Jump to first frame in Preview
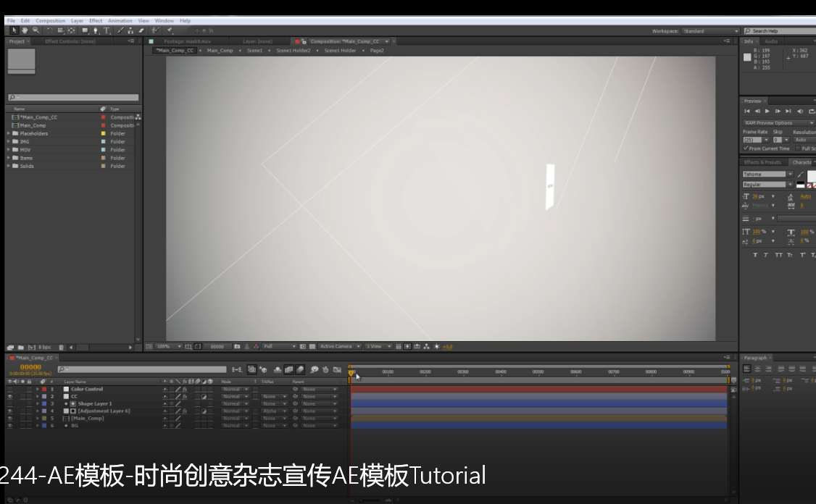Image resolution: width=816 pixels, height=504 pixels. (747, 112)
